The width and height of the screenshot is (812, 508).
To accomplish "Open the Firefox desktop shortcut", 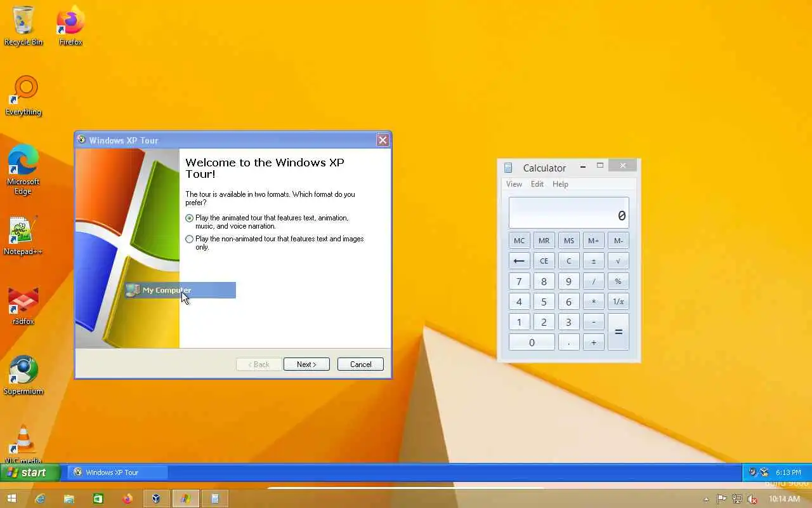I will point(70,25).
